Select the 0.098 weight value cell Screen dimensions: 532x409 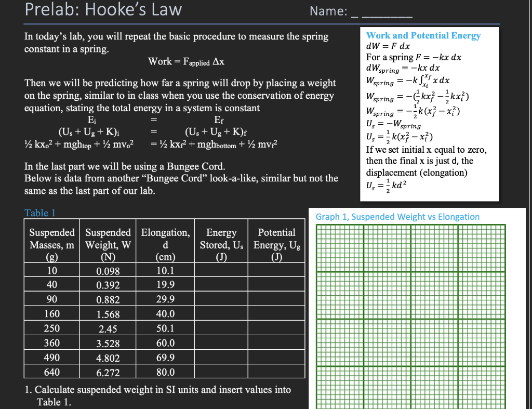pyautogui.click(x=108, y=270)
